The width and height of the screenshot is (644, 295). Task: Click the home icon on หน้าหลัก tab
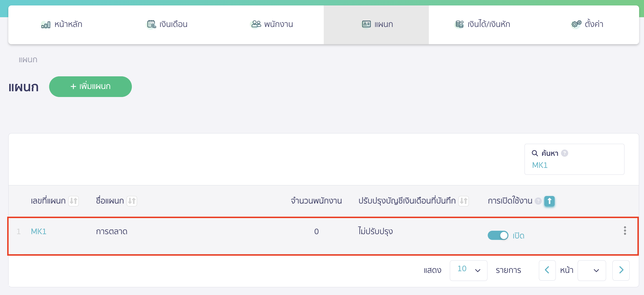[x=45, y=24]
